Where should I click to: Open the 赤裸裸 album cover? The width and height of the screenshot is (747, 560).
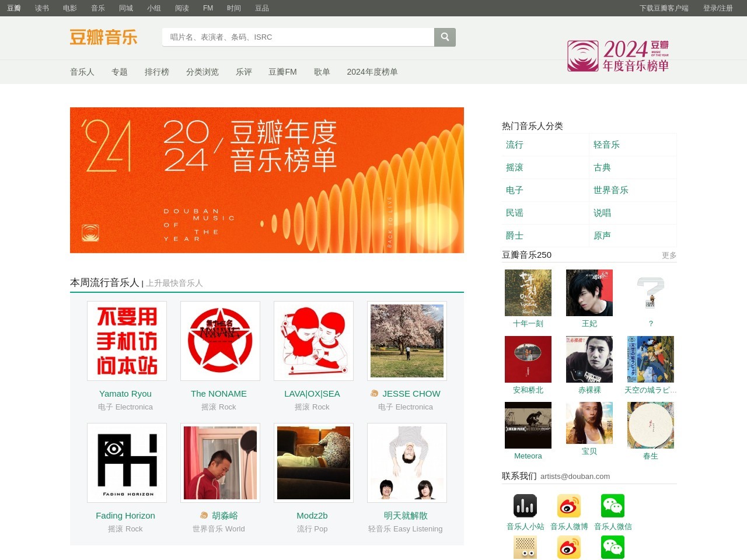pos(589,359)
